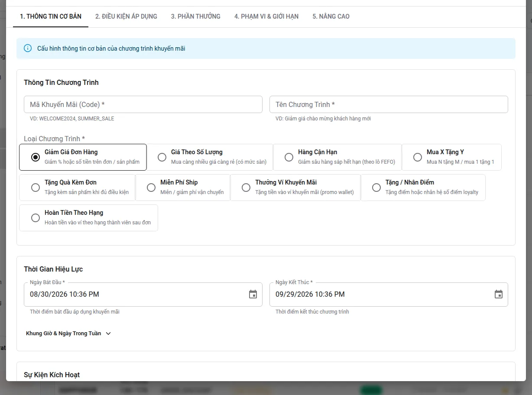
Task: Focus the Mã Khuyến Mãi (Code) field
Action: 143,104
